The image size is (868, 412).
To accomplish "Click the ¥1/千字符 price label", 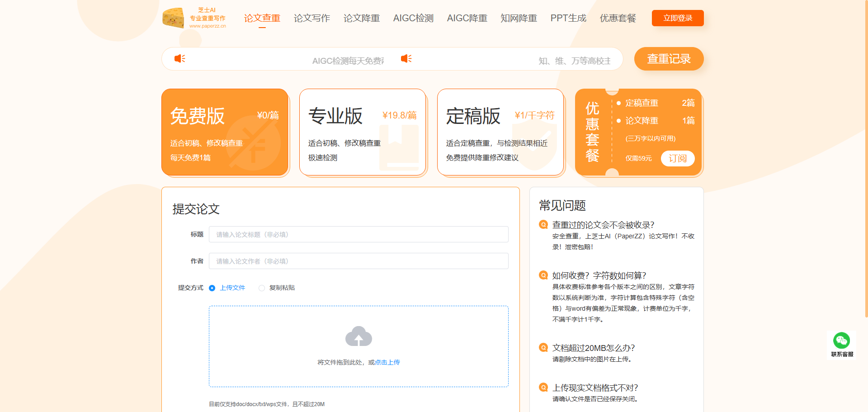I will tap(534, 115).
